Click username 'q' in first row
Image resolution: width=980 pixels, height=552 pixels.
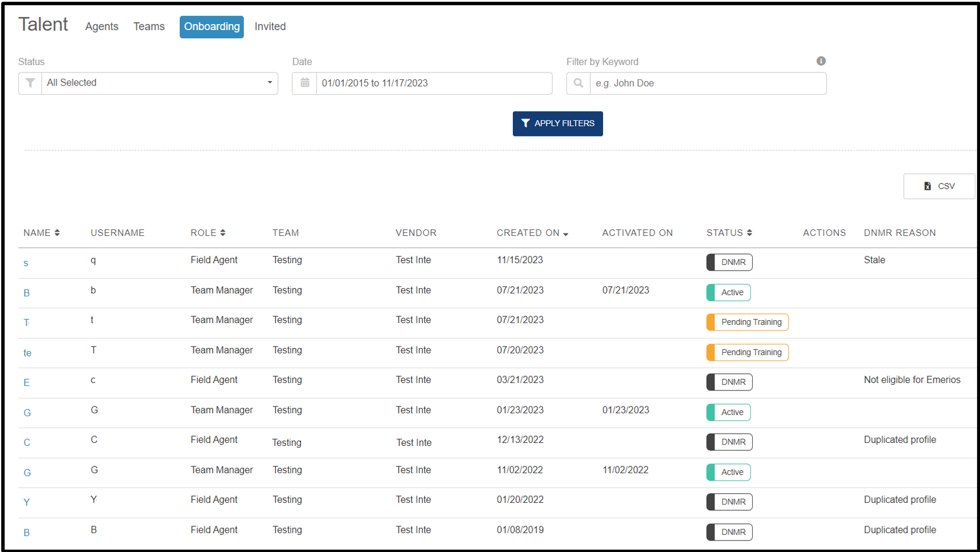pos(93,260)
